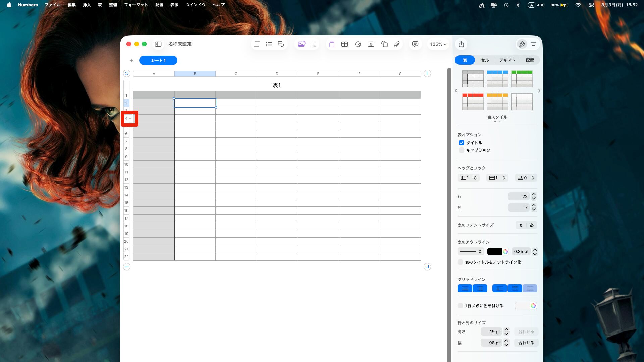The height and width of the screenshot is (362, 644).
Task: Enable 1行おきに色を付ける checkbox
Action: click(x=460, y=306)
